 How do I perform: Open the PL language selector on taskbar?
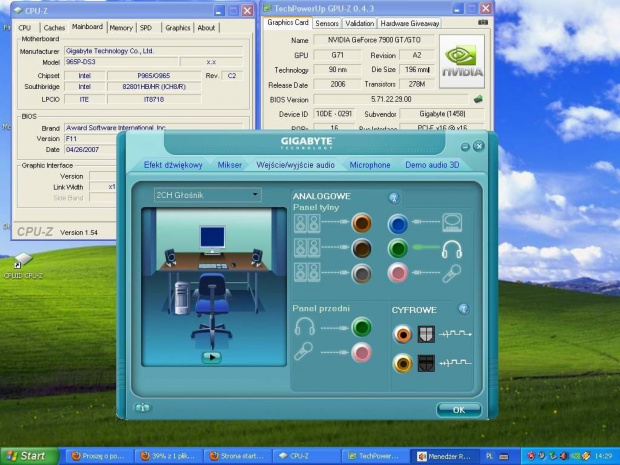[490, 456]
